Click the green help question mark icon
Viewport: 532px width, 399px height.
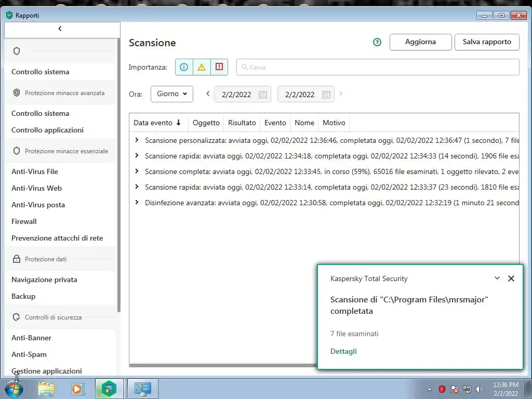point(377,42)
